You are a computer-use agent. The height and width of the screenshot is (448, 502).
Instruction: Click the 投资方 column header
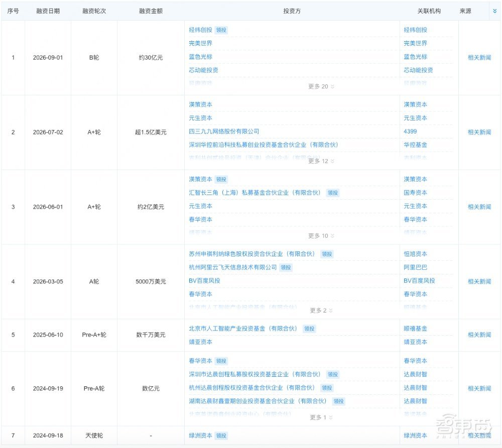pos(292,11)
